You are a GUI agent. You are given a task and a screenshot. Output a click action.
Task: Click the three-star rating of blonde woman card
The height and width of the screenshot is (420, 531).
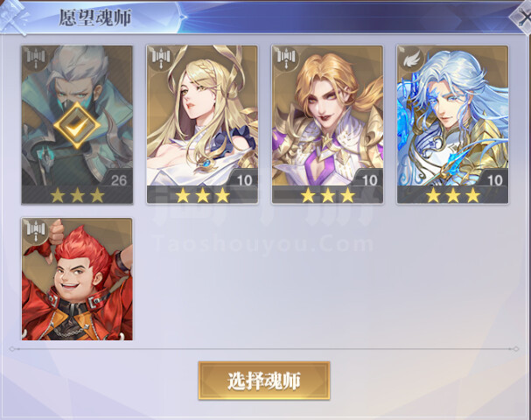202,195
